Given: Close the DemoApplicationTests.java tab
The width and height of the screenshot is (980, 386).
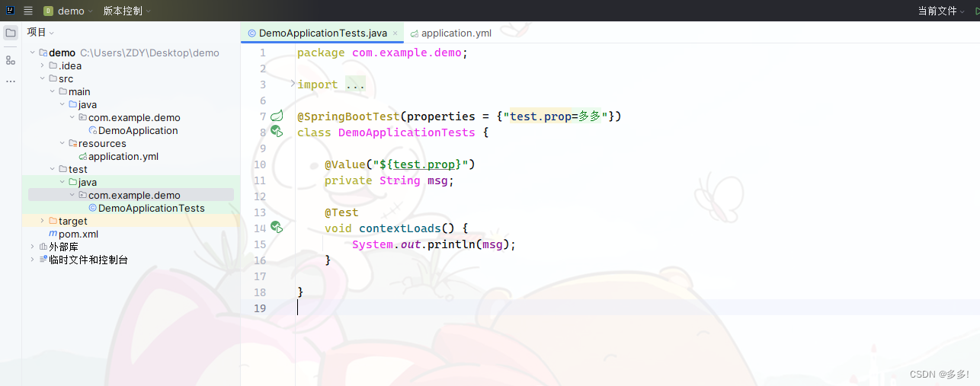Looking at the screenshot, I should [x=395, y=33].
